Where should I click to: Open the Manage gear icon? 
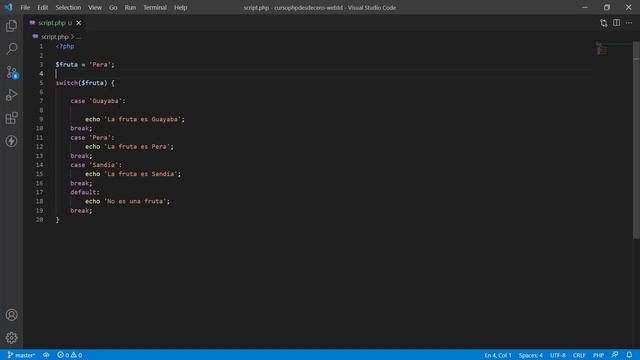[11, 338]
